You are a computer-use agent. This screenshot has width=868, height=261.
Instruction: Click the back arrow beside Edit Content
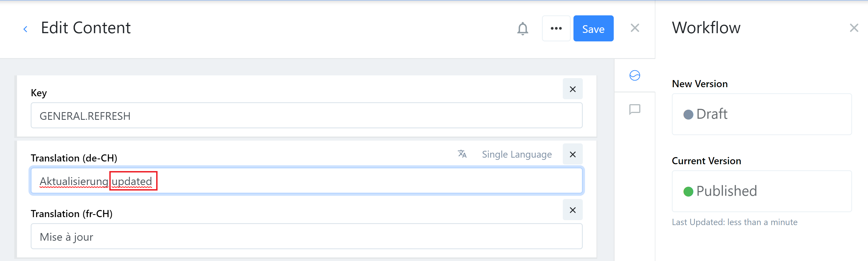[25, 29]
